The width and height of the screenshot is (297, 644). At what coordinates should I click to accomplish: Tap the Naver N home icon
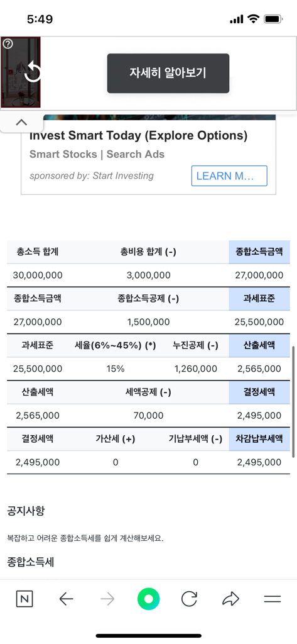[x=24, y=599]
